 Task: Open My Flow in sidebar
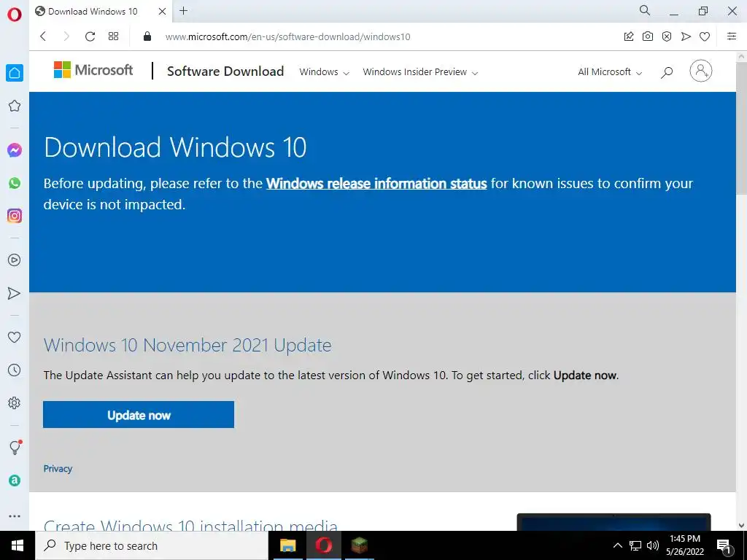pyautogui.click(x=15, y=293)
